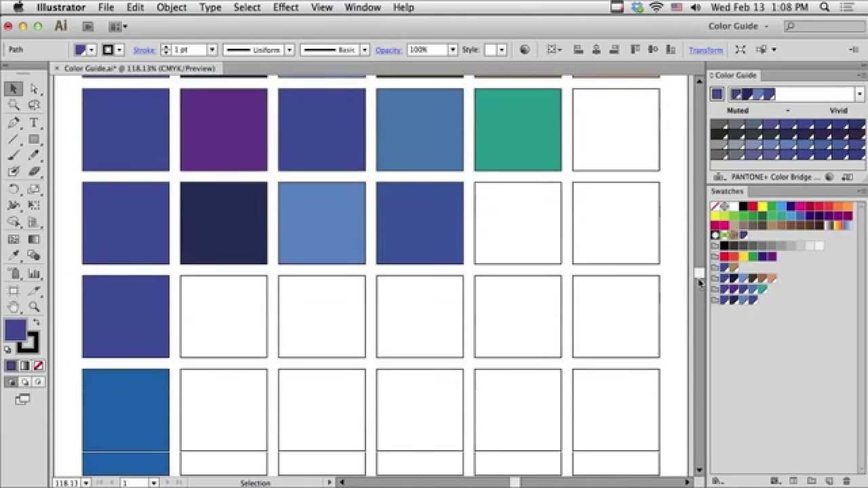Click the Stroke link in control bar

(x=144, y=49)
